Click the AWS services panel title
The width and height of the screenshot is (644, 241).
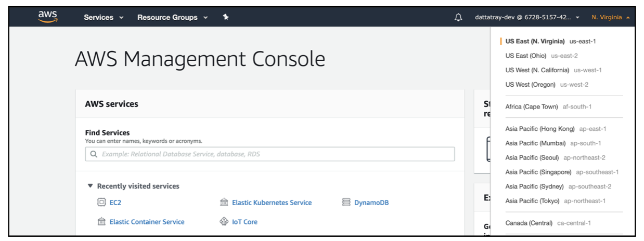(112, 104)
